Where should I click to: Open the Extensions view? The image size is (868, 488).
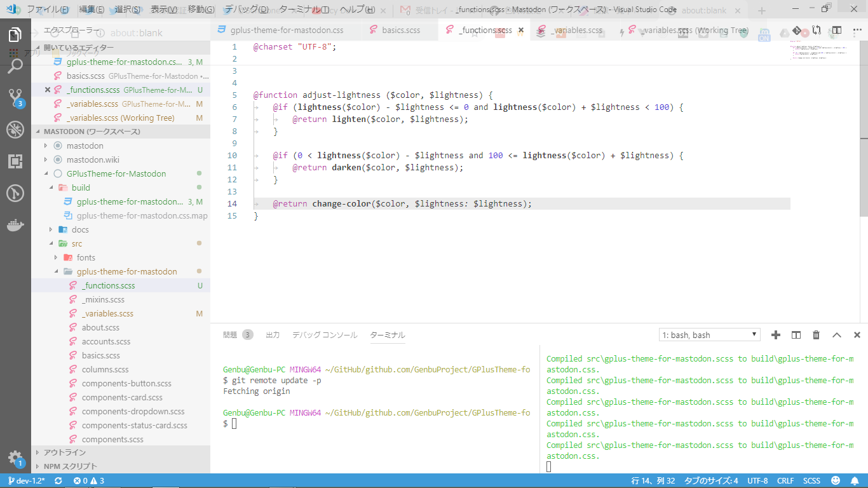coord(15,161)
